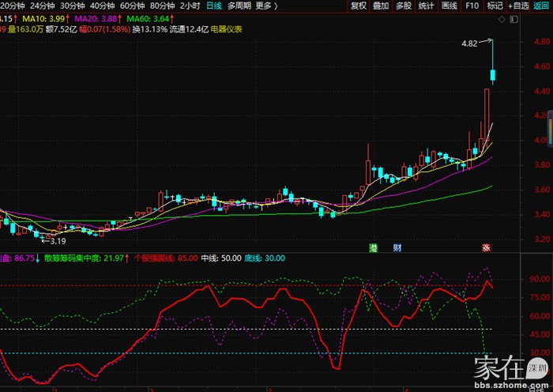Switch to the 日线 daily tab

pyautogui.click(x=213, y=6)
